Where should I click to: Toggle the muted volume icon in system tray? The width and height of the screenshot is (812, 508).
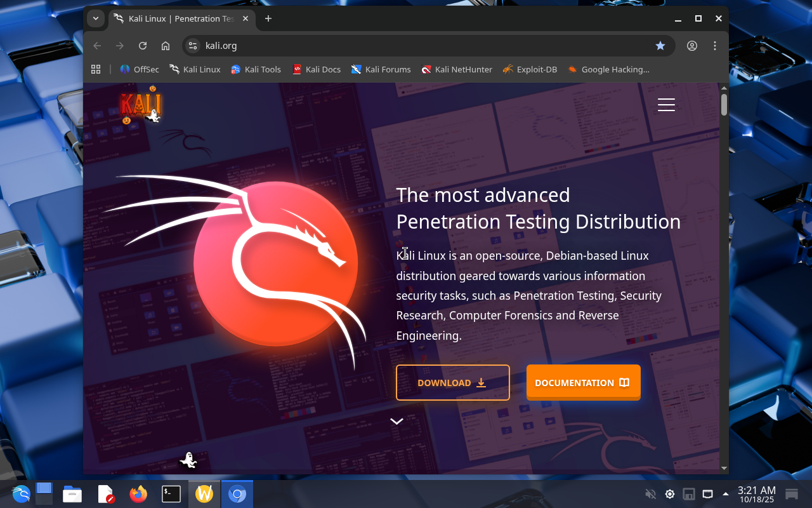pos(650,494)
